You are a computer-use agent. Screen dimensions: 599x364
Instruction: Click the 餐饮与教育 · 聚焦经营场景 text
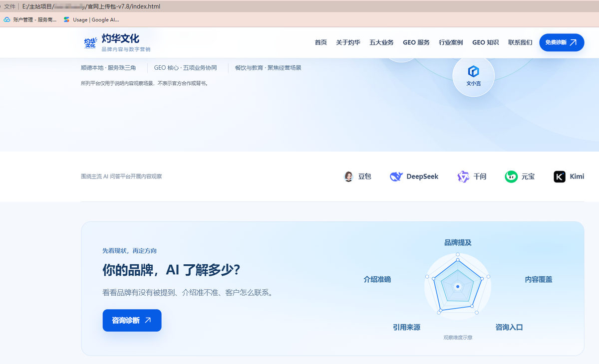tap(268, 68)
